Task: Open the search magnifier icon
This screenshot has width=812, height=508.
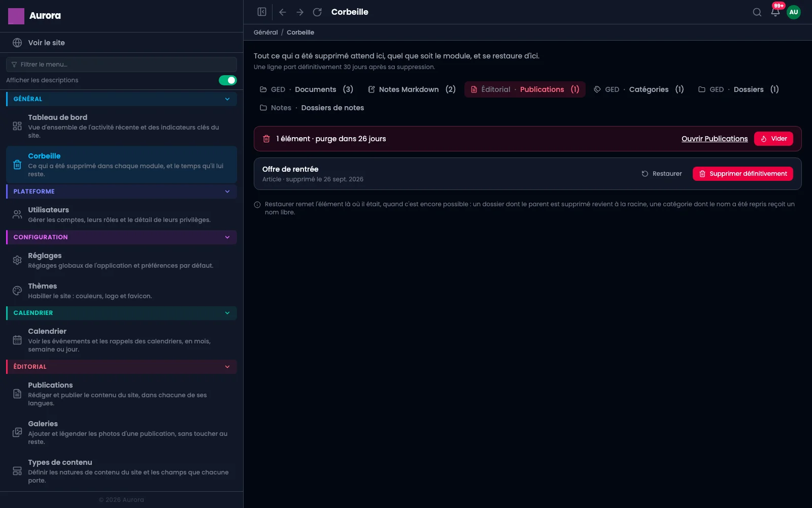Action: coord(757,12)
